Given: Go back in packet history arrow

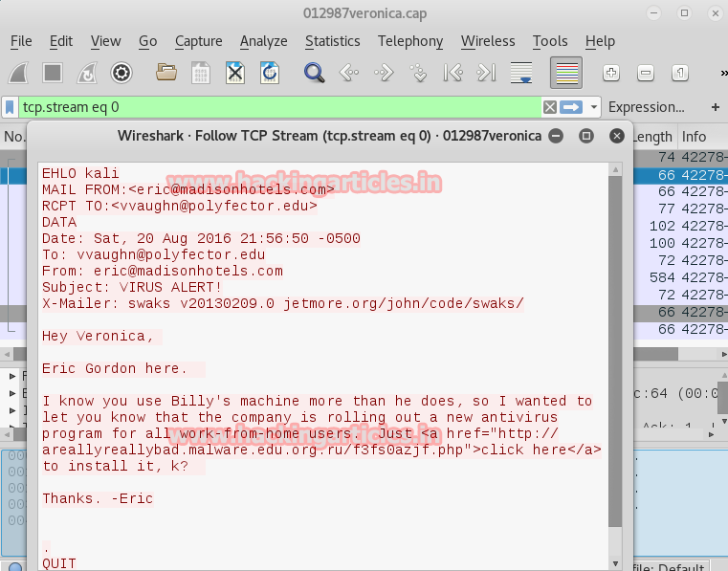Looking at the screenshot, I should tap(349, 73).
